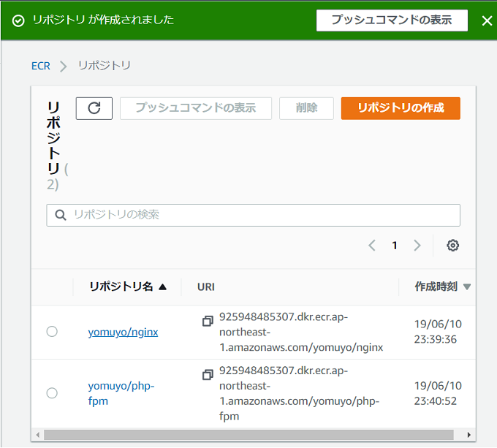Click the scrollbar right arrow

[468, 435]
